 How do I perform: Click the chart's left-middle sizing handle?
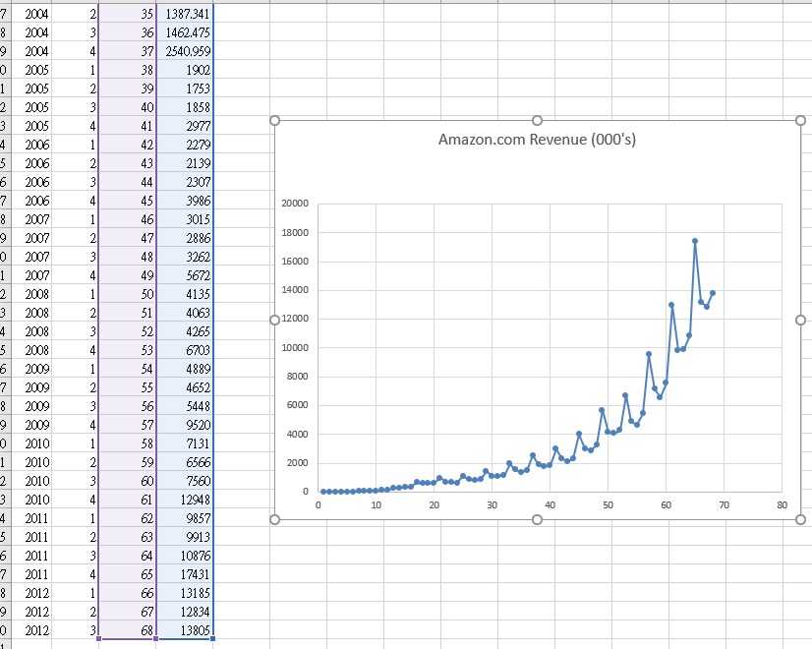point(275,321)
